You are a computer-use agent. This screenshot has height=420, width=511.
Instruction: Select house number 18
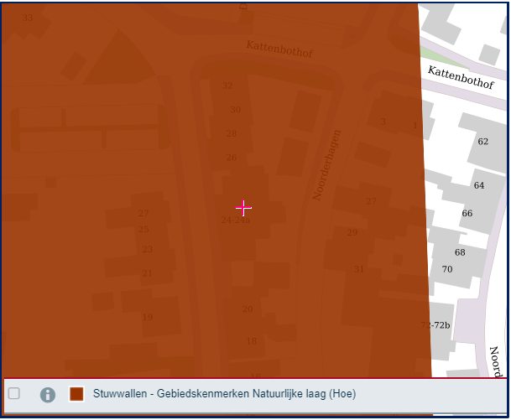[x=251, y=341]
